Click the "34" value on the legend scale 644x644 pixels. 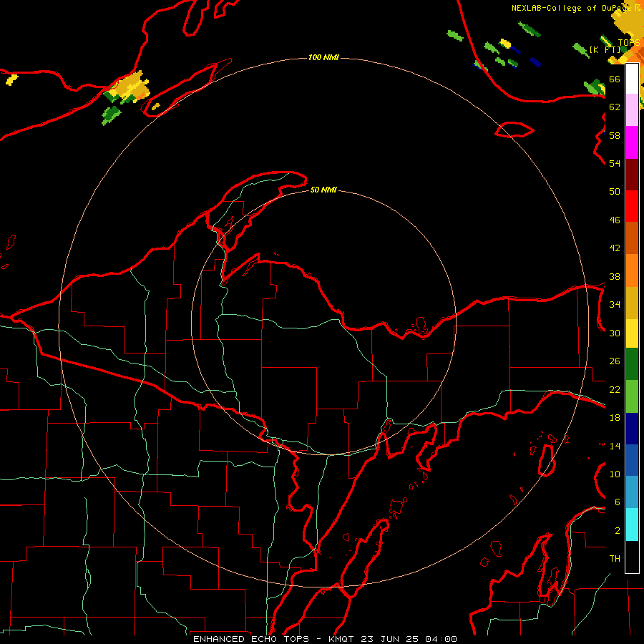pyautogui.click(x=615, y=304)
